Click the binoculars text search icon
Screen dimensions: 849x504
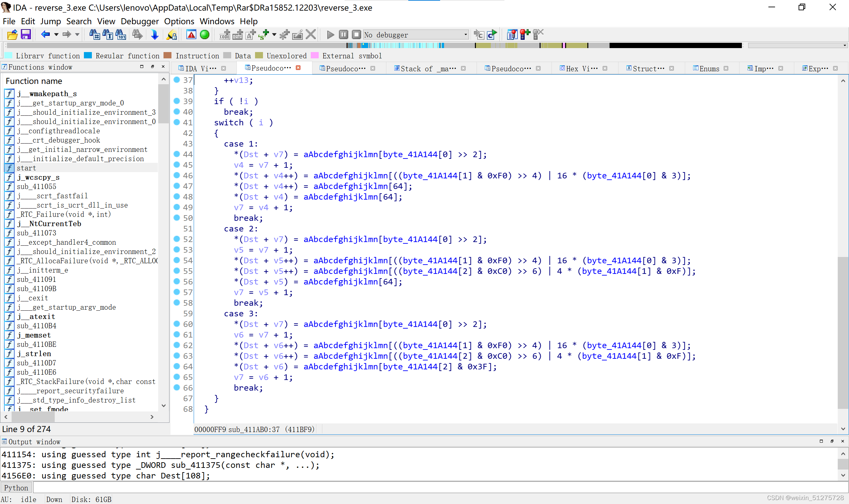[108, 34]
